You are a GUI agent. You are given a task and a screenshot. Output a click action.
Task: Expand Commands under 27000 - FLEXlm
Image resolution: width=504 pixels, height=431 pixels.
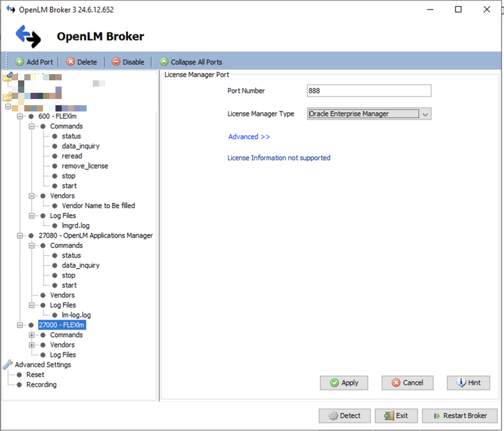31,335
